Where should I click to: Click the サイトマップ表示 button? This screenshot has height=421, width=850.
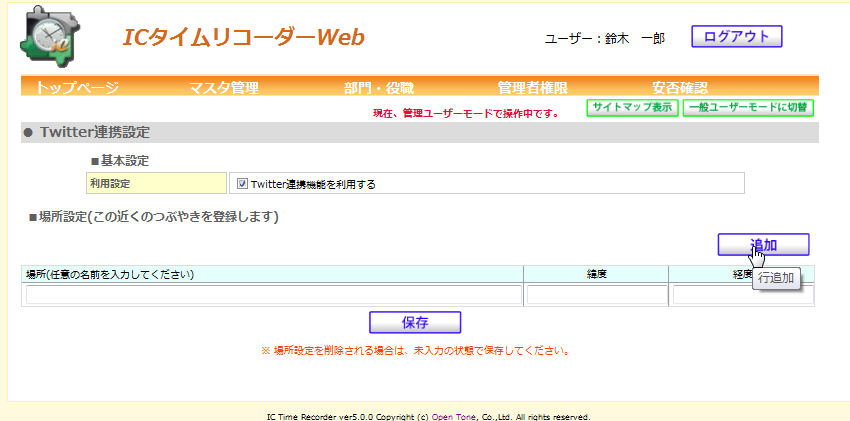coord(632,108)
